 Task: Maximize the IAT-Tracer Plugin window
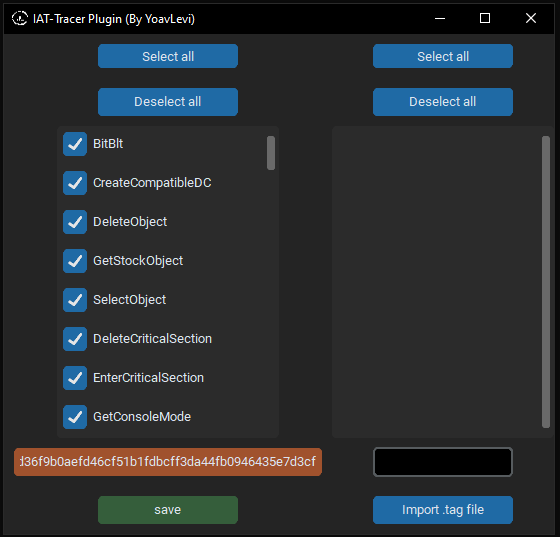[485, 18]
